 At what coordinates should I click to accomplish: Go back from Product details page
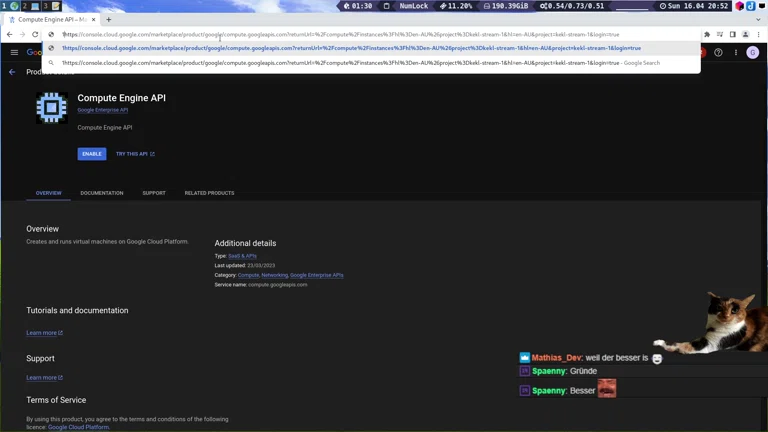tap(12, 72)
